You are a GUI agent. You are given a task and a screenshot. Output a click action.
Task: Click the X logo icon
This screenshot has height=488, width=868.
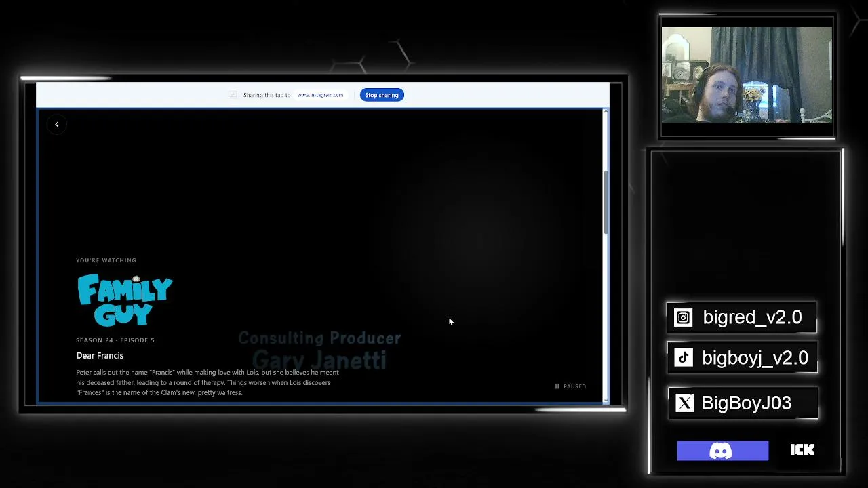tap(685, 403)
